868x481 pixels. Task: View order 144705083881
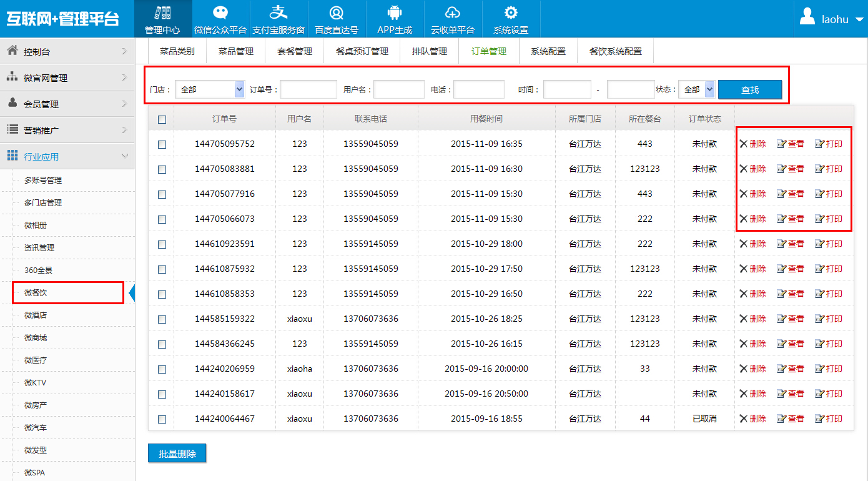tap(791, 169)
